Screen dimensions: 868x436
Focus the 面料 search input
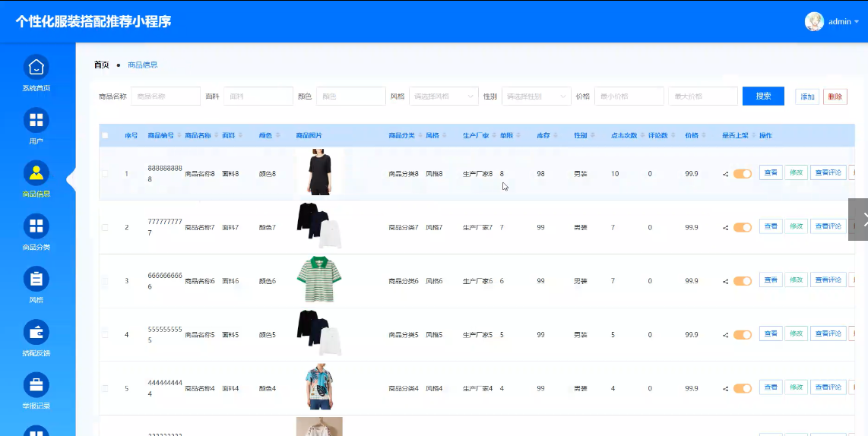click(x=258, y=96)
